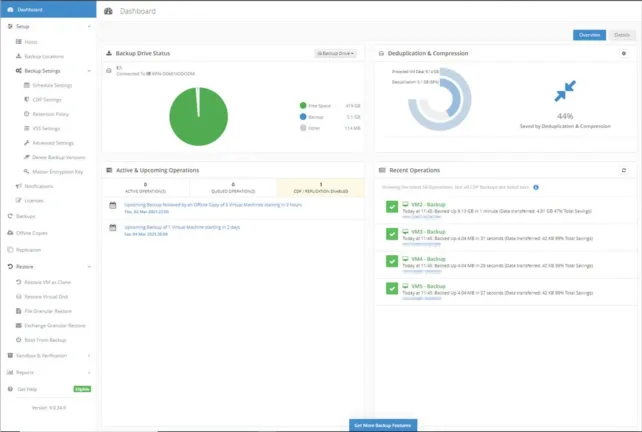The image size is (642, 432).
Task: Open the Deduplication & Compression settings gear
Action: [623, 53]
